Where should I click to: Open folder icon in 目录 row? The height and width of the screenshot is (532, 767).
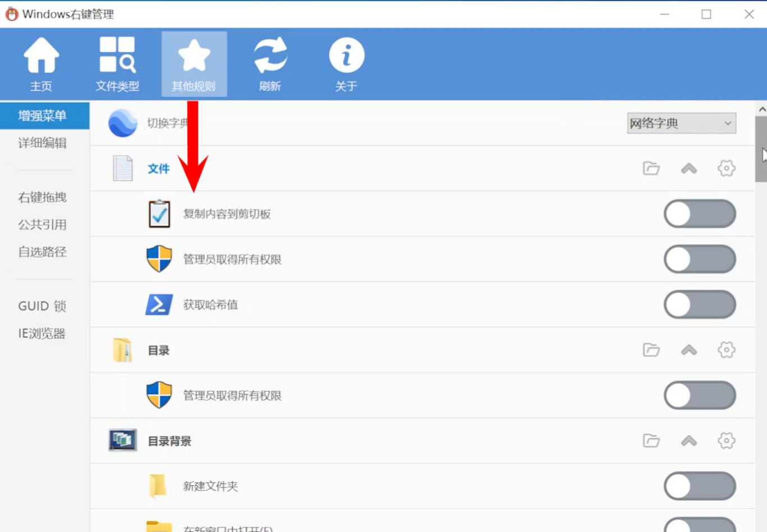[x=651, y=350]
